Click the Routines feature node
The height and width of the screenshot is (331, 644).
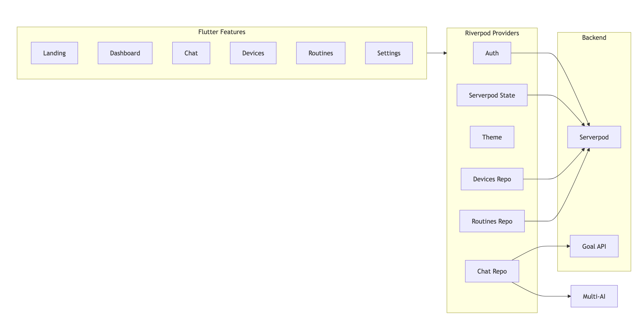pyautogui.click(x=321, y=53)
